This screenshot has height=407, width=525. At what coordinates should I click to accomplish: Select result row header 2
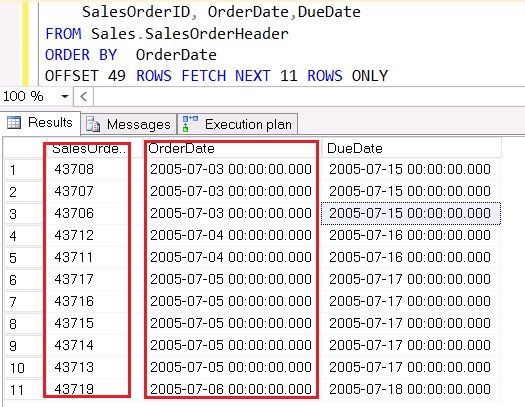click(24, 192)
